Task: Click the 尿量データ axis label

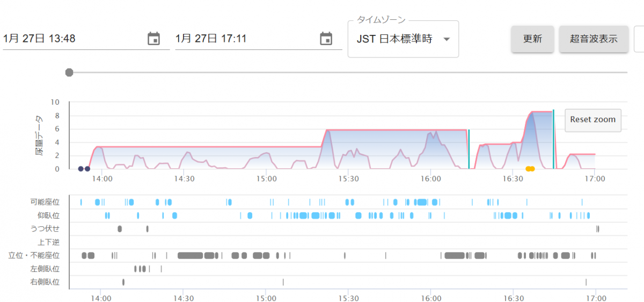Action: pyautogui.click(x=39, y=135)
